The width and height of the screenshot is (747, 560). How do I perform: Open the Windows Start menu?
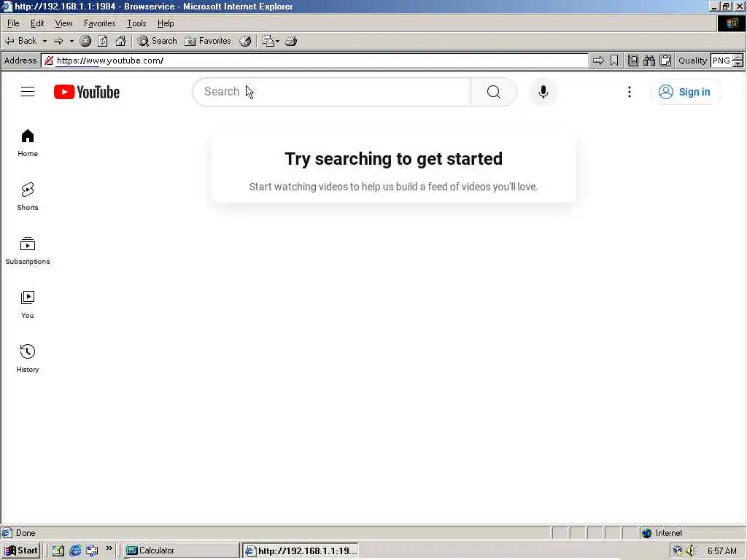21,551
